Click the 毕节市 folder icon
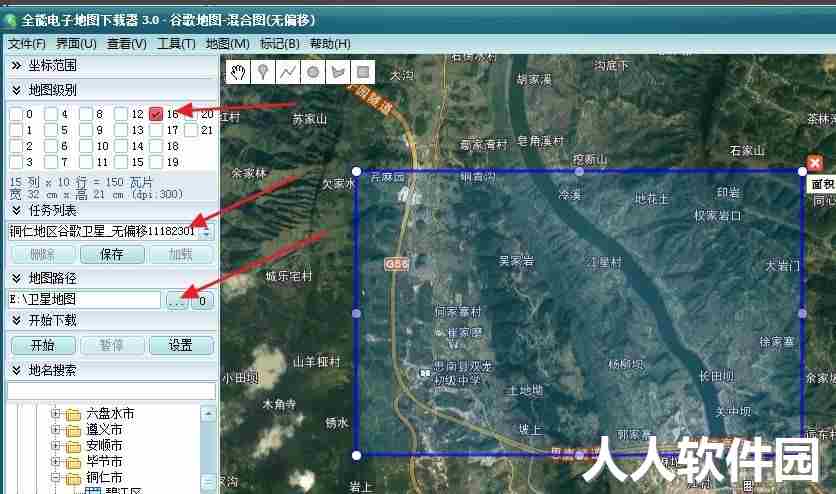The width and height of the screenshot is (836, 494). click(x=73, y=462)
